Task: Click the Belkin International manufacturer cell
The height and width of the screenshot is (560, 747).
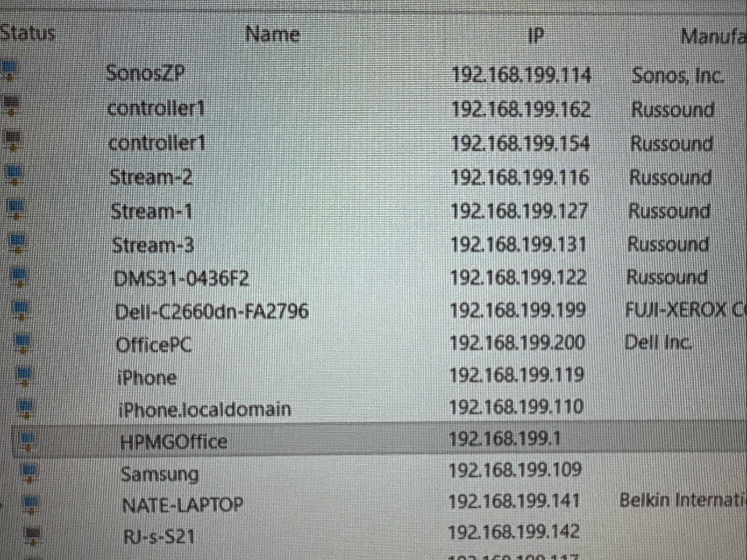Action: [x=683, y=500]
